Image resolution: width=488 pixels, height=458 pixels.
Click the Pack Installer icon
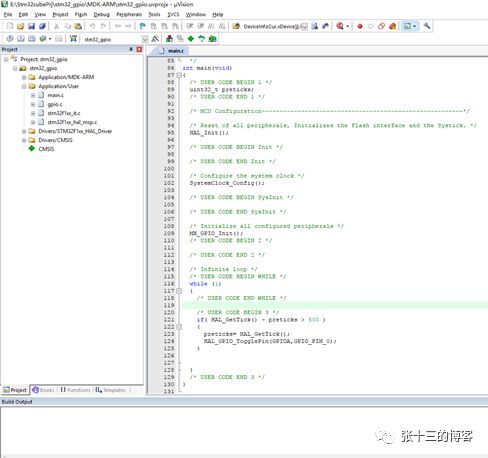(x=212, y=39)
